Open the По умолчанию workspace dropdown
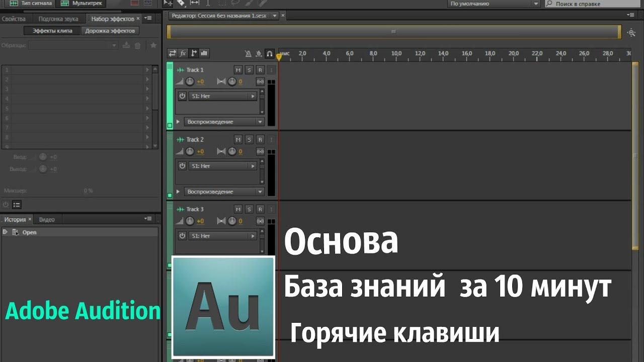The width and height of the screenshot is (644, 362). click(493, 4)
